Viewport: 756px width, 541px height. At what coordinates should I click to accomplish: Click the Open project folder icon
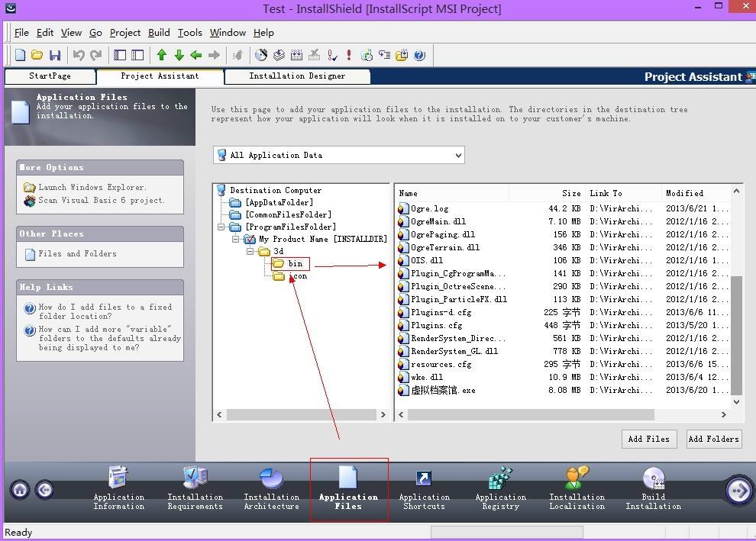37,55
